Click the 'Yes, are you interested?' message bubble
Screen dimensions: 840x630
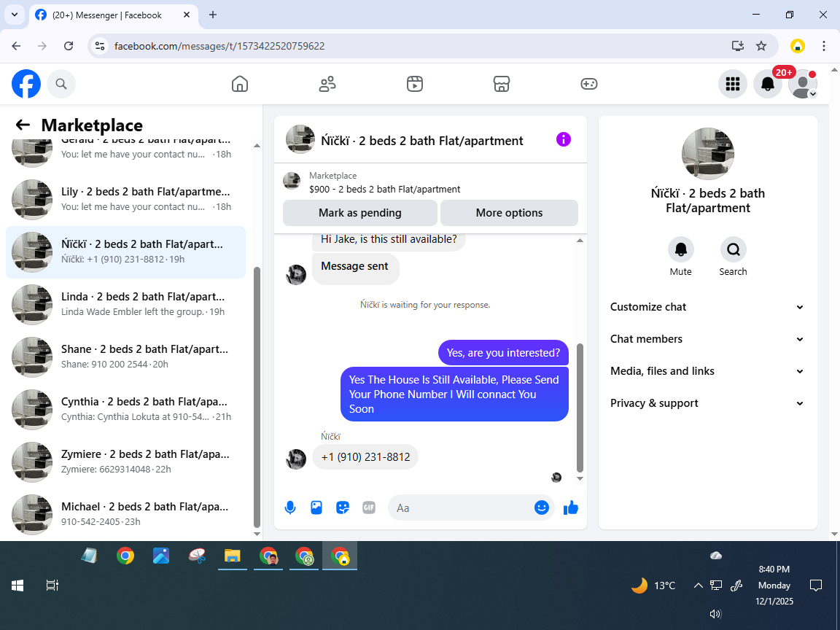pos(503,352)
